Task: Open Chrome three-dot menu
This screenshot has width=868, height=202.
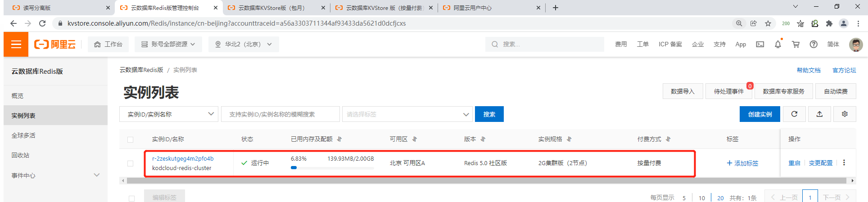Action: 859,23
